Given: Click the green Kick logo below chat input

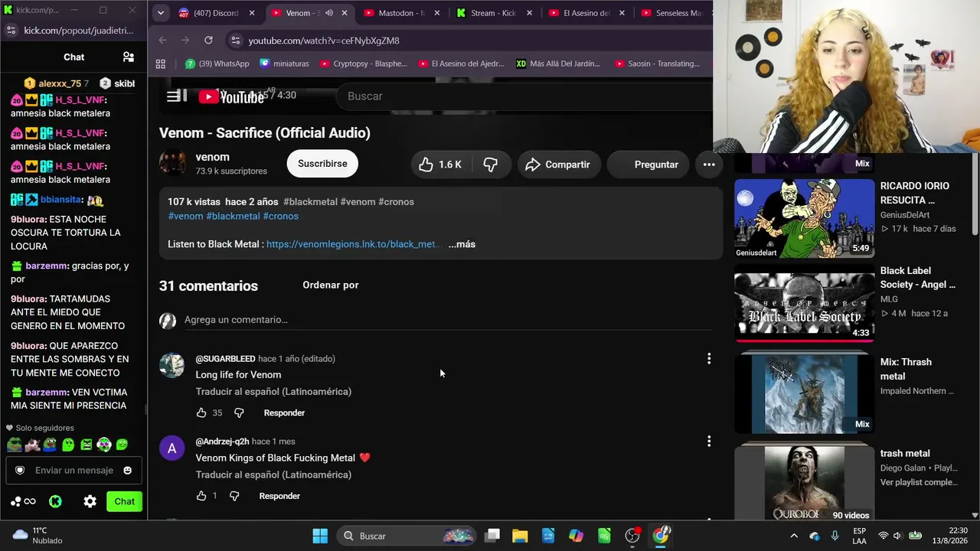Looking at the screenshot, I should coord(55,501).
